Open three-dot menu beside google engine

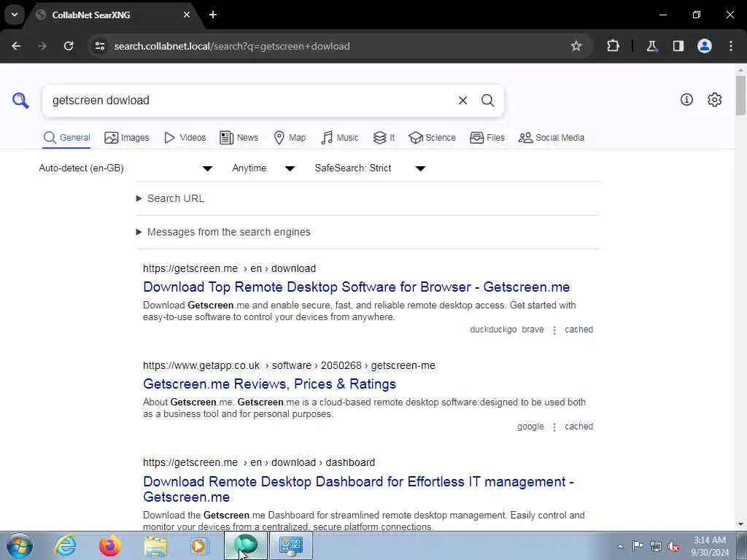tap(554, 427)
